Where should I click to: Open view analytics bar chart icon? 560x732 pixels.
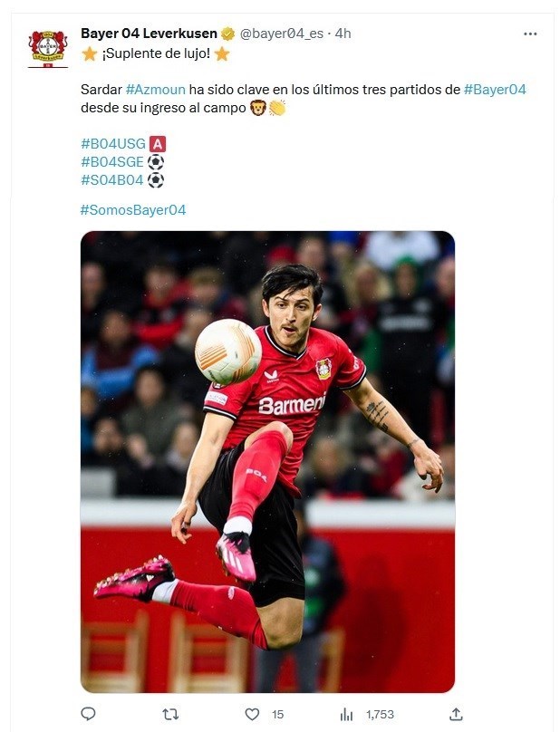(x=346, y=714)
